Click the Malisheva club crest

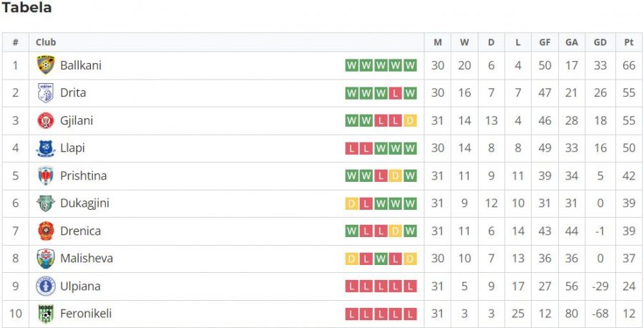46,259
